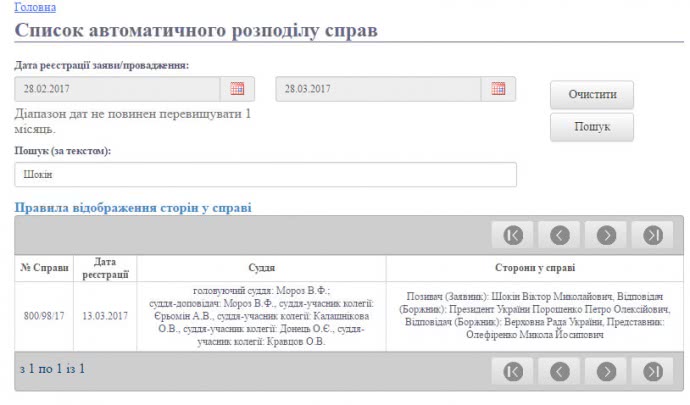Follow the Головна link

click(35, 6)
